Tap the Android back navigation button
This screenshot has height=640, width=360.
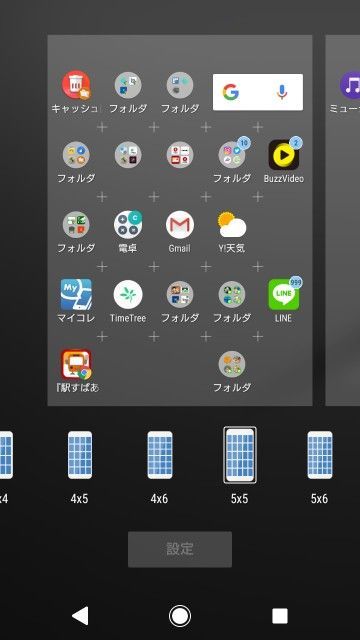(x=80, y=616)
